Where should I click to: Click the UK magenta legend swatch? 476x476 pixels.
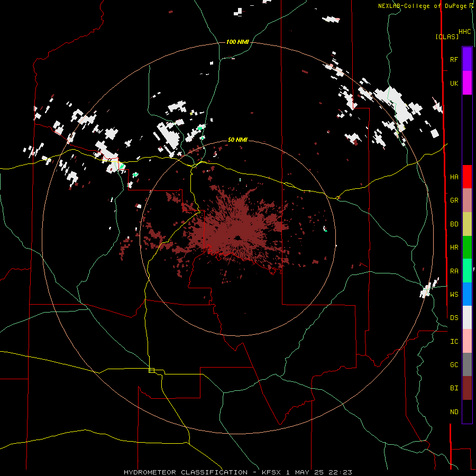[x=467, y=83]
